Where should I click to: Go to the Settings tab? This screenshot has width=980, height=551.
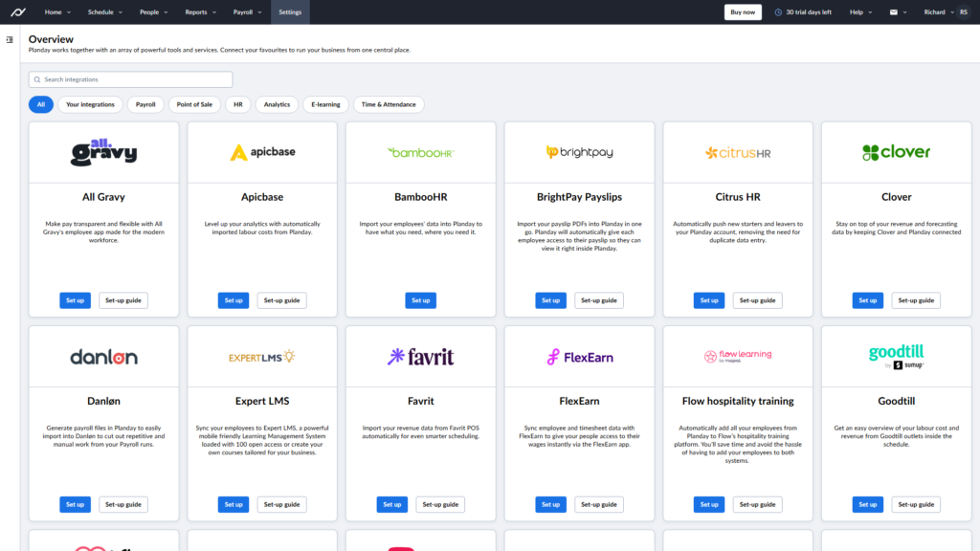pyautogui.click(x=290, y=11)
